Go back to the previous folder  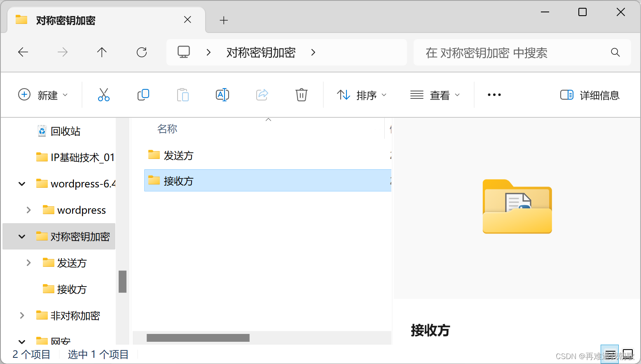pos(23,52)
